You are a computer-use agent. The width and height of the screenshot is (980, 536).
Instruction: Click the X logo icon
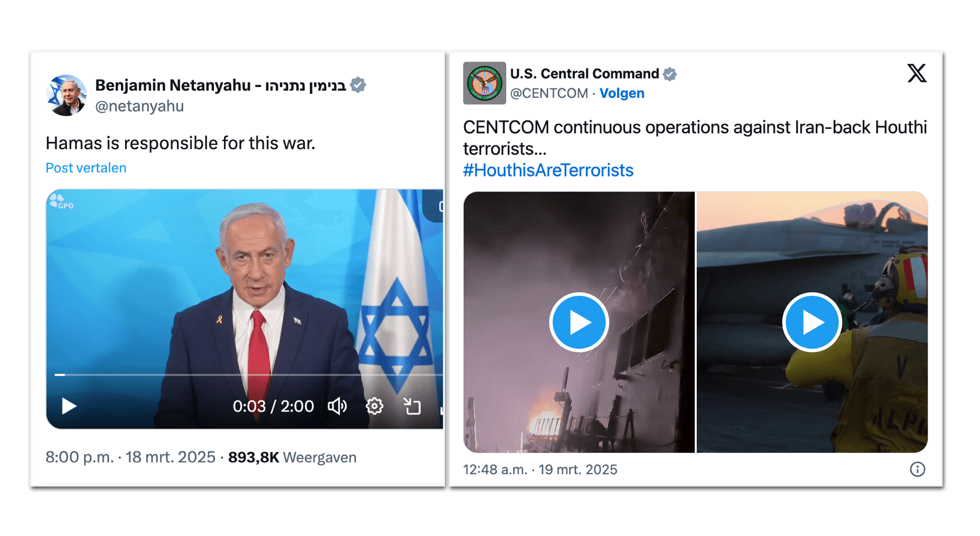917,73
